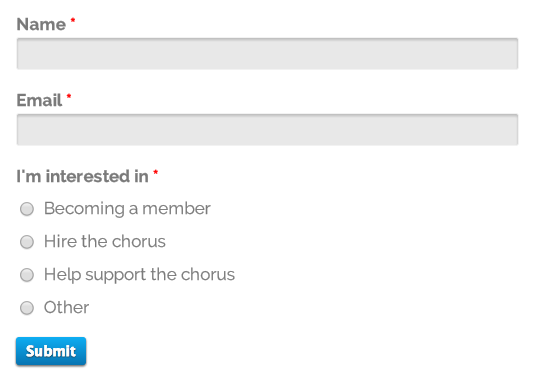Pick the Help support the chorus radio

pos(27,275)
